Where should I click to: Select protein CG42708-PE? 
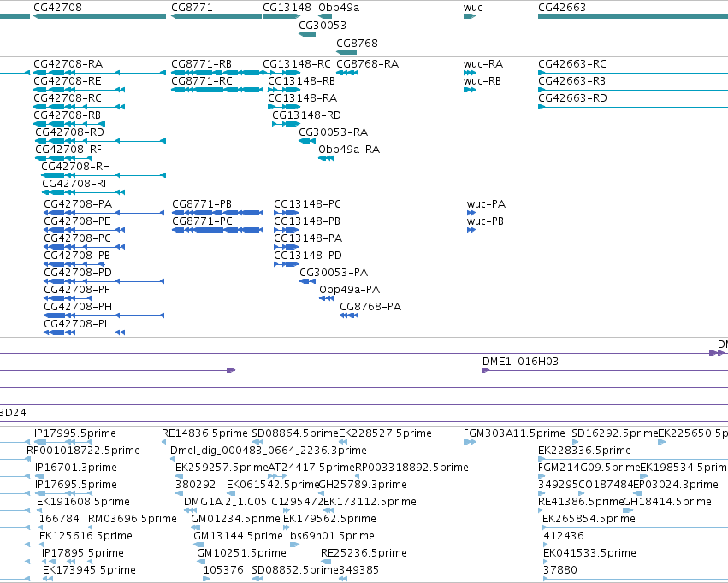(77, 221)
